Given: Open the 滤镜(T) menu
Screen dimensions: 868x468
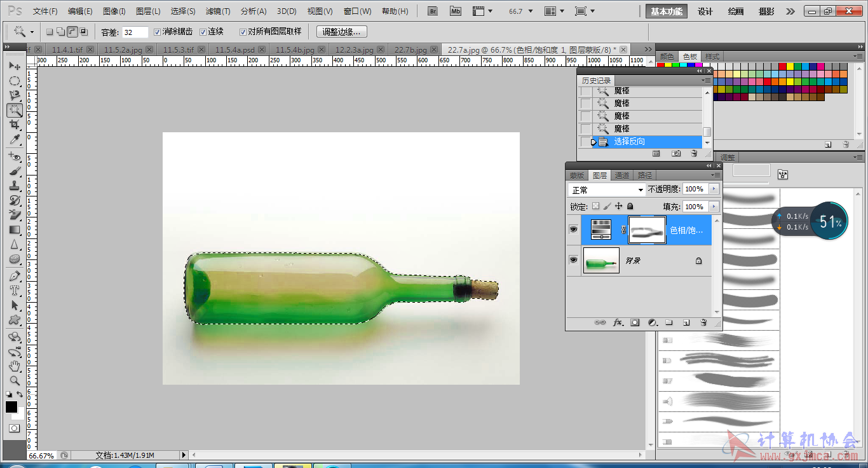Looking at the screenshot, I should click(218, 11).
